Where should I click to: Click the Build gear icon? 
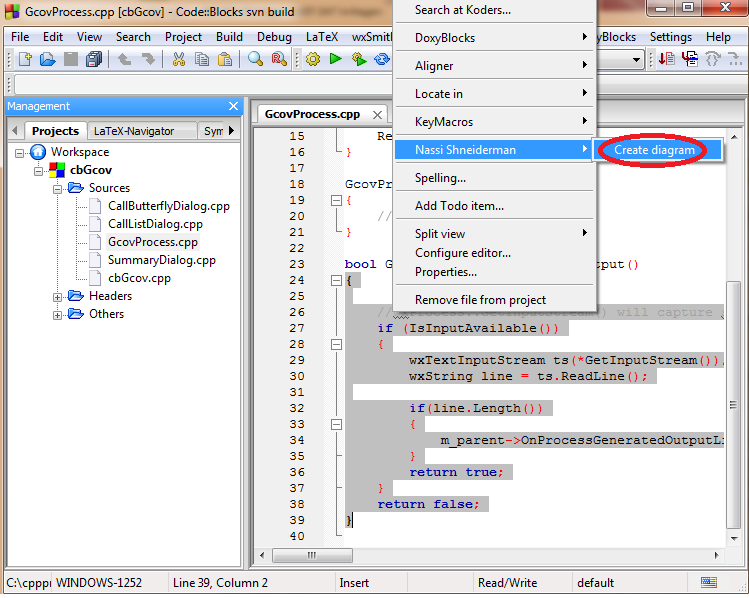[313, 60]
